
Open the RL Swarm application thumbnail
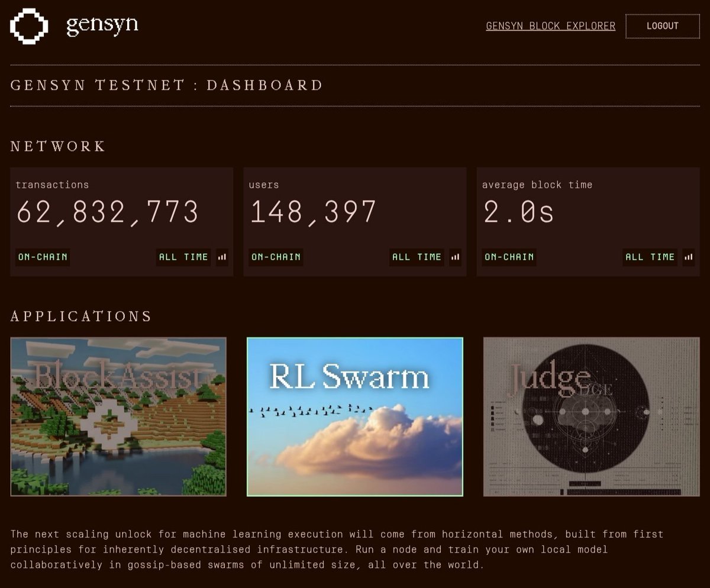point(355,416)
